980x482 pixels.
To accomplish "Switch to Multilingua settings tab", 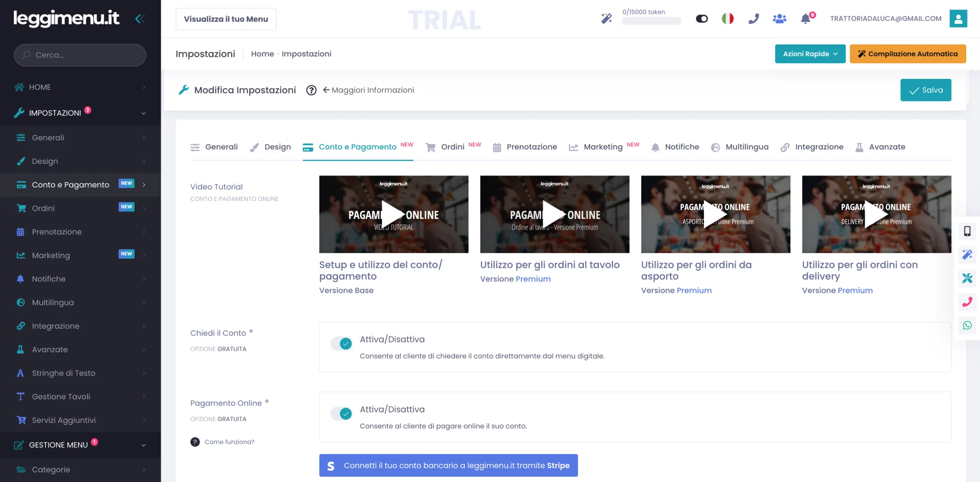I will coord(740,147).
